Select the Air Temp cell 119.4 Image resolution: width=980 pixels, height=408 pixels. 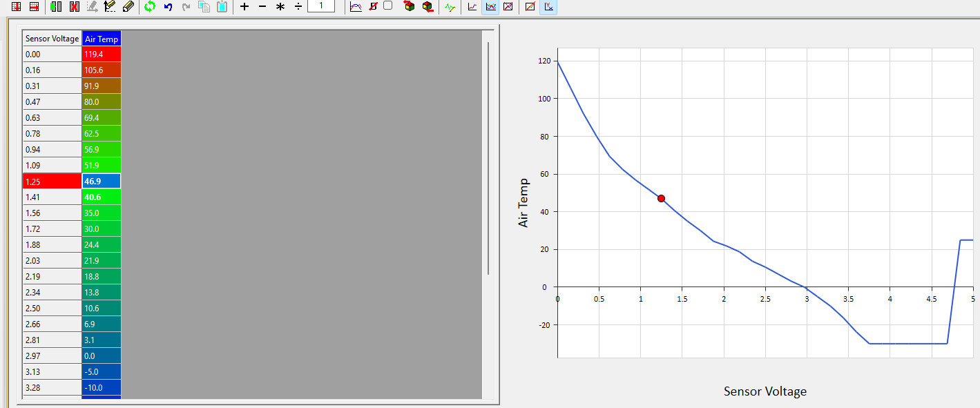point(102,54)
